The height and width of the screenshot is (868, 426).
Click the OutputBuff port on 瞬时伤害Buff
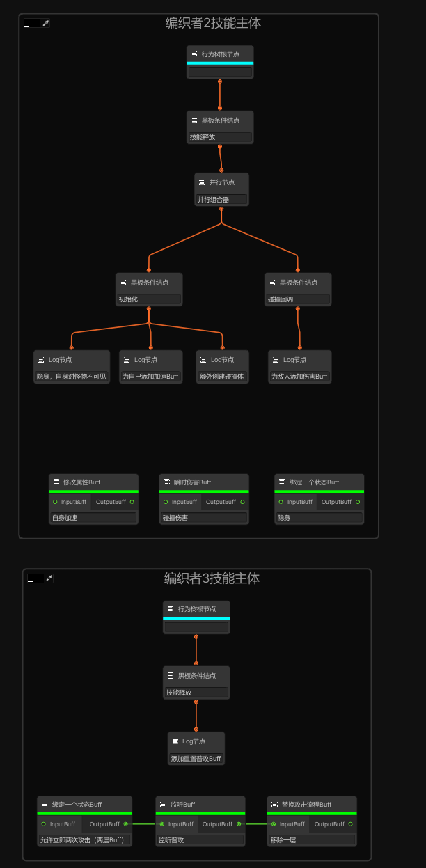(x=243, y=502)
